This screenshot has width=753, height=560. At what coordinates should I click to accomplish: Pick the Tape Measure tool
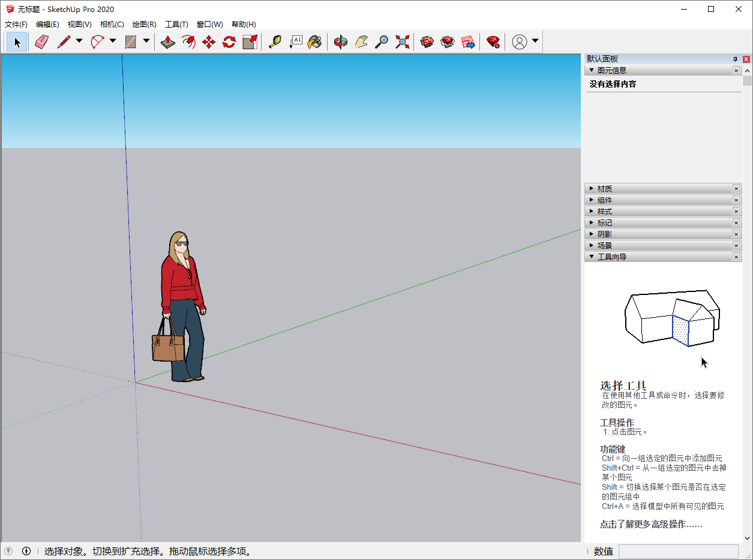(x=275, y=42)
